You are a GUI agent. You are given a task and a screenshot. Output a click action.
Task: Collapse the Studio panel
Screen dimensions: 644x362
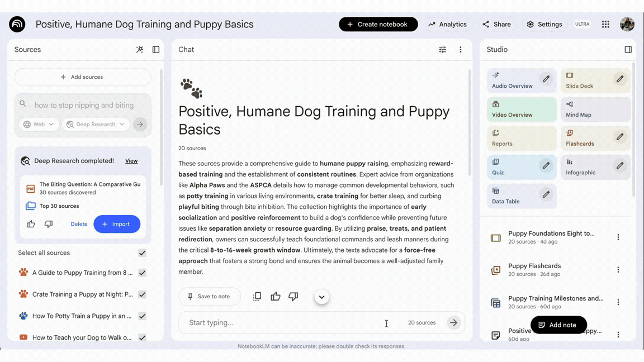coord(628,50)
